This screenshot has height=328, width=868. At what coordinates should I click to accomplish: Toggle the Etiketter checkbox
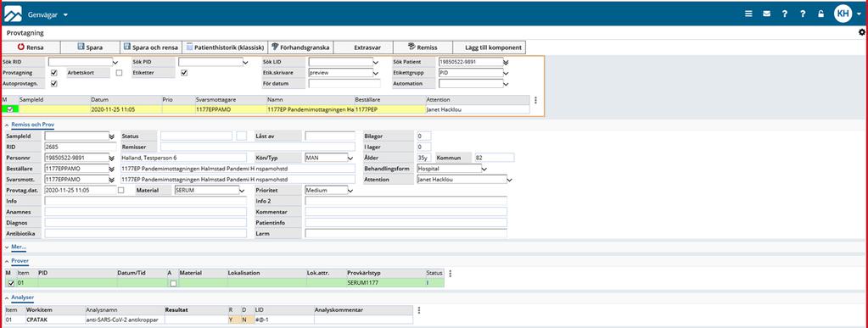pyautogui.click(x=184, y=72)
